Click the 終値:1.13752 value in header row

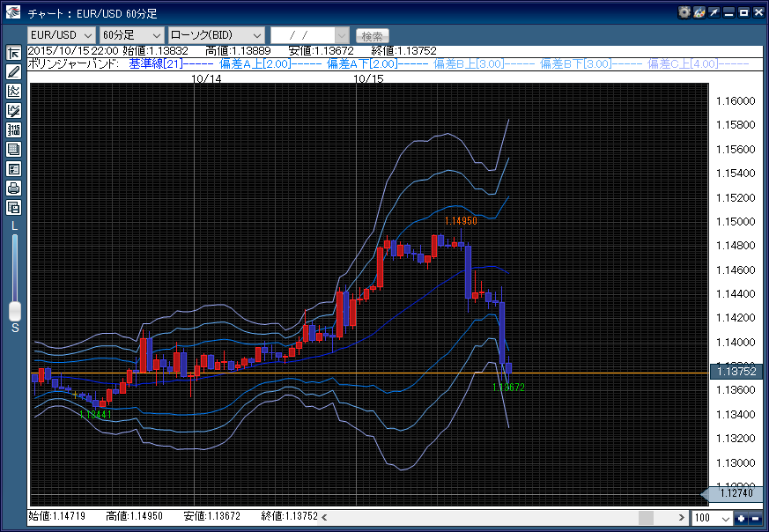tap(403, 51)
